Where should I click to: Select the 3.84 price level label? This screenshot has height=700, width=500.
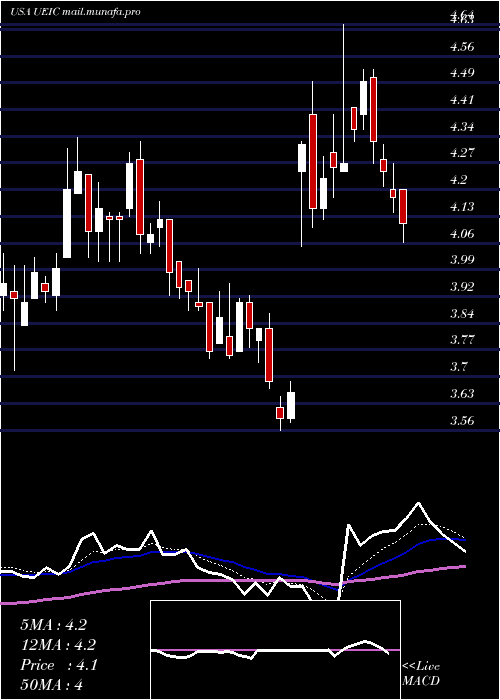(463, 313)
